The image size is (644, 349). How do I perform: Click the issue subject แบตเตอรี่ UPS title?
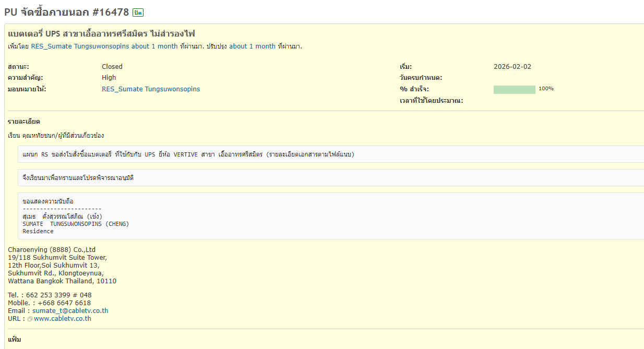(102, 34)
